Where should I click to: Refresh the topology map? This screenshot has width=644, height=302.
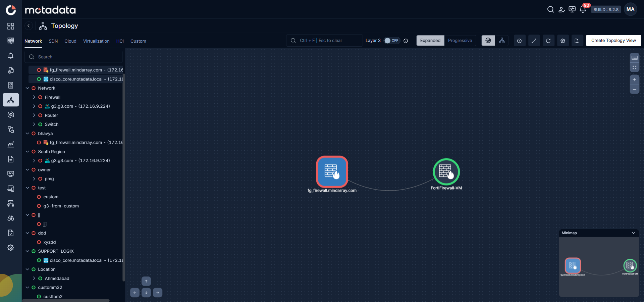548,41
